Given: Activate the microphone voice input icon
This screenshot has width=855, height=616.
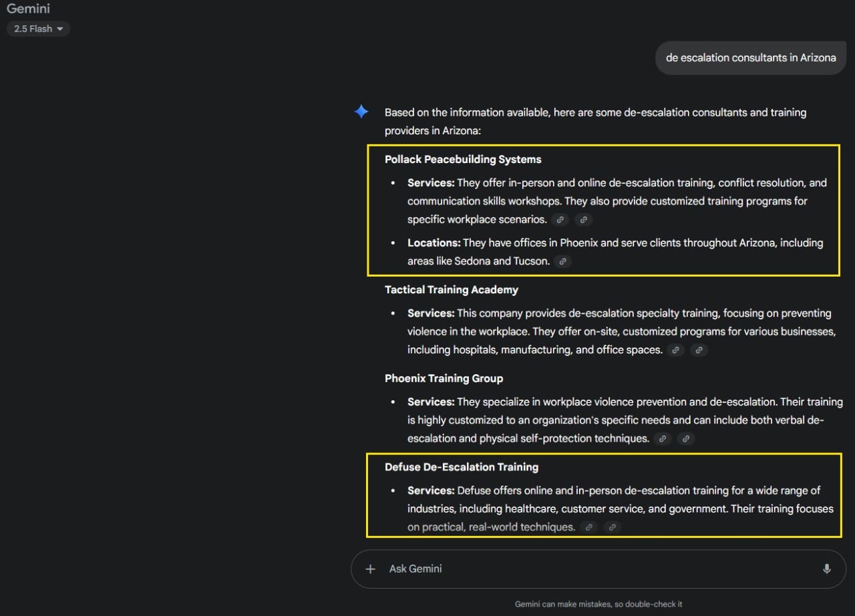Looking at the screenshot, I should tap(826, 569).
